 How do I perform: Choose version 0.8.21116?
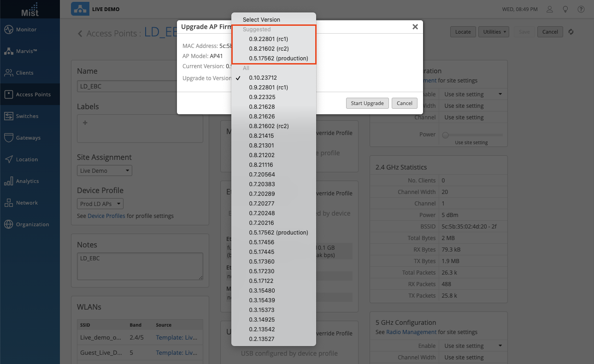pos(274,164)
